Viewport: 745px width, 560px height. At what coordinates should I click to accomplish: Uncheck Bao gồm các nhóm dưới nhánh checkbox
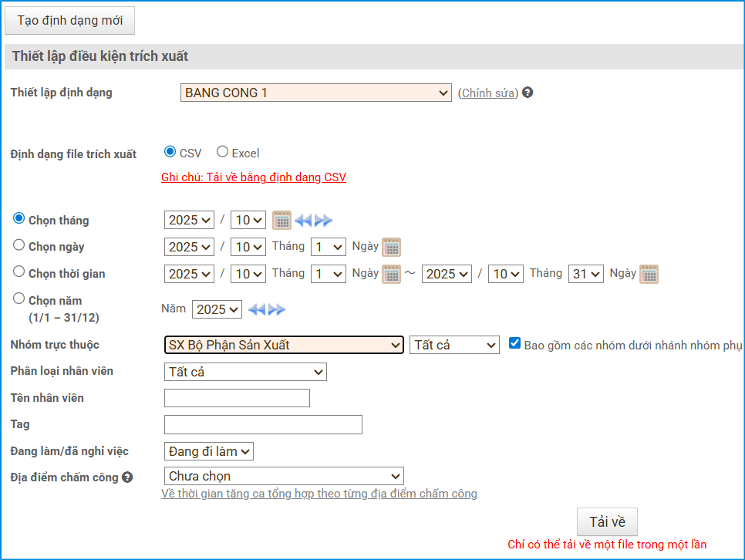(x=515, y=344)
